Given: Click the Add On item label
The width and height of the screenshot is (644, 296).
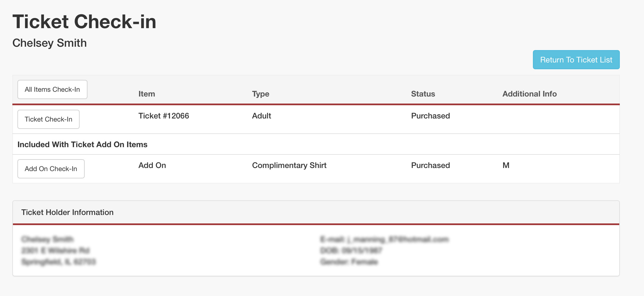Looking at the screenshot, I should (x=152, y=165).
